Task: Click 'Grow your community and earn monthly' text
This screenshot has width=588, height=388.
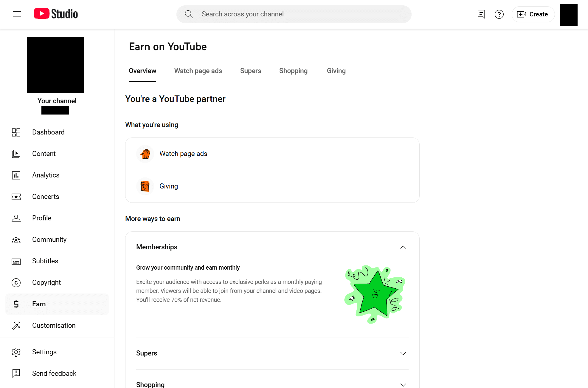Action: tap(188, 268)
